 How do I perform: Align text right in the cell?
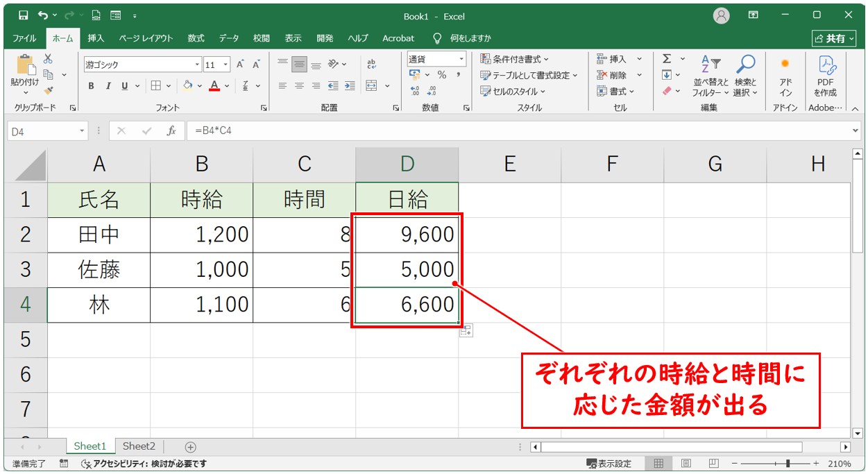tap(316, 86)
